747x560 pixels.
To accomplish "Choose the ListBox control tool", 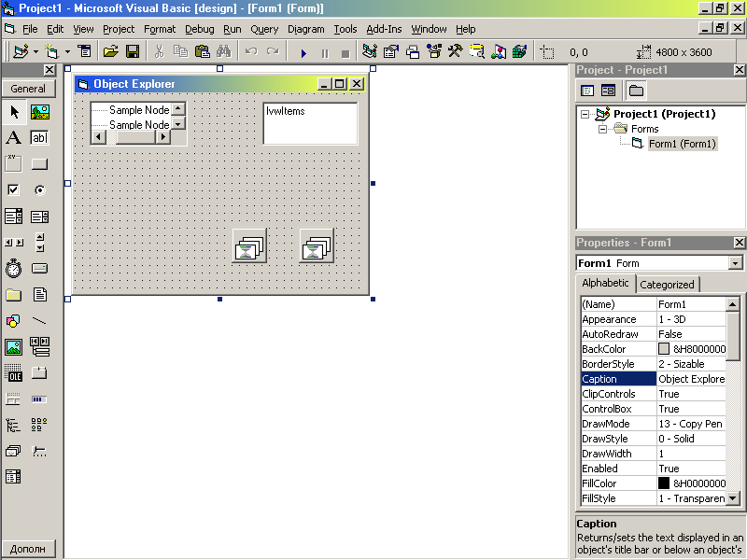I will click(39, 217).
